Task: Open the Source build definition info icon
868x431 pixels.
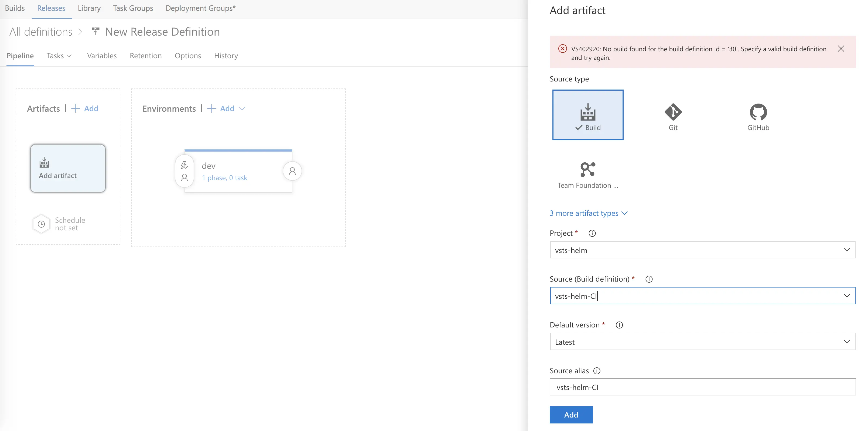Action: (649, 279)
